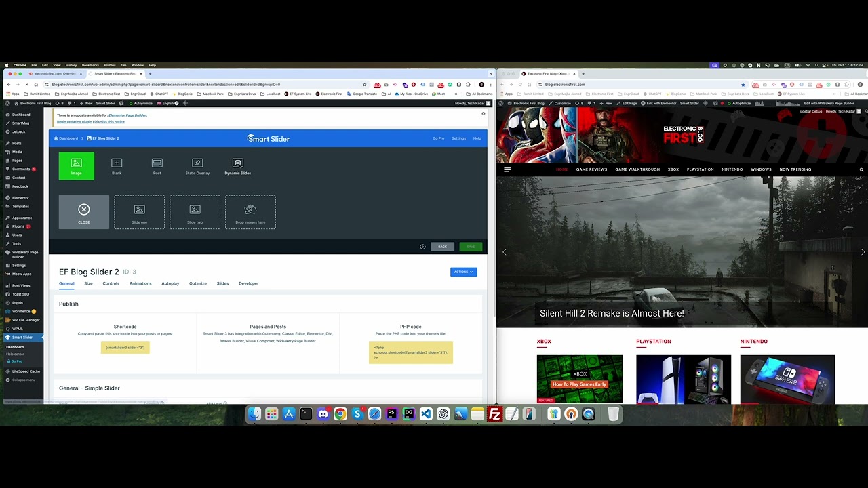The image size is (868, 488).
Task: Open Smart Slider Help link
Action: (x=477, y=138)
